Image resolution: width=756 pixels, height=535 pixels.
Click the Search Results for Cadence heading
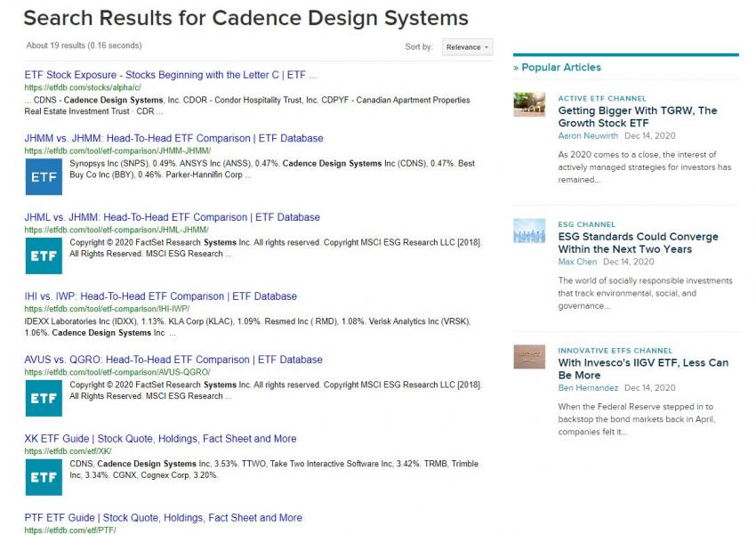point(245,18)
